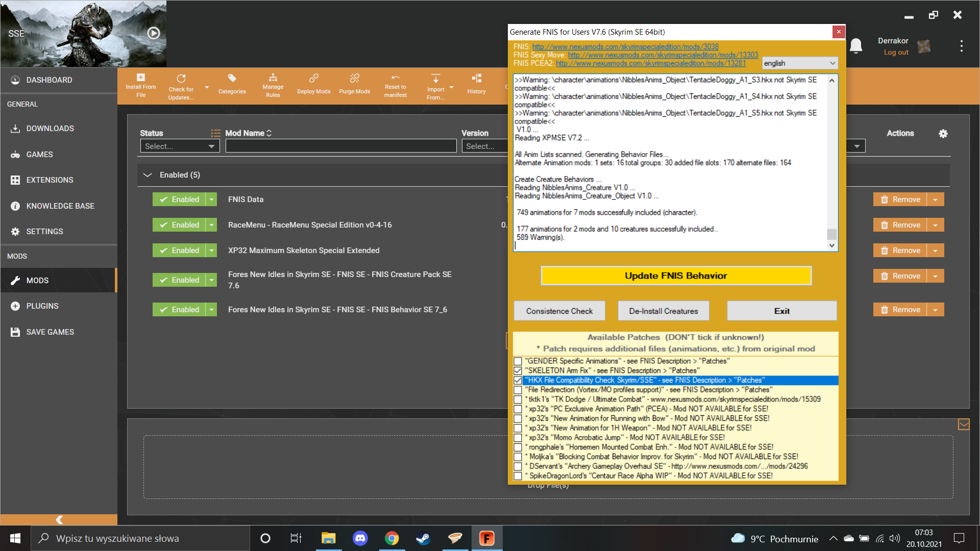
Task: Untick HKX File Compatibility Check patch
Action: (518, 381)
